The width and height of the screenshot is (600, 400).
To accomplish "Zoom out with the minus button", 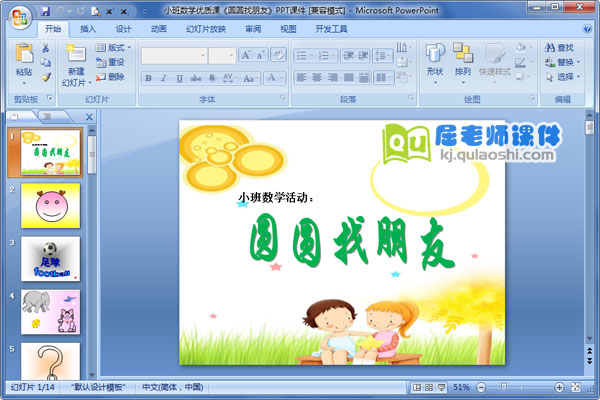I will [481, 387].
